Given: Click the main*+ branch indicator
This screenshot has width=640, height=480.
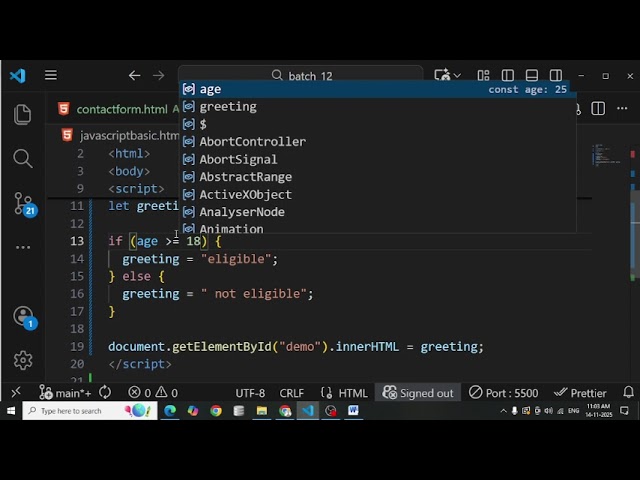Looking at the screenshot, I should [65, 393].
